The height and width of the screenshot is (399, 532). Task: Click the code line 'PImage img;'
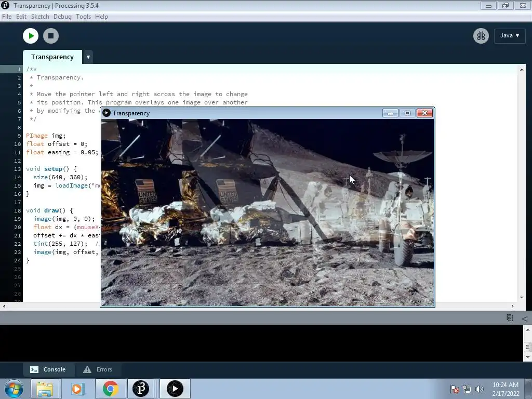[46, 136]
